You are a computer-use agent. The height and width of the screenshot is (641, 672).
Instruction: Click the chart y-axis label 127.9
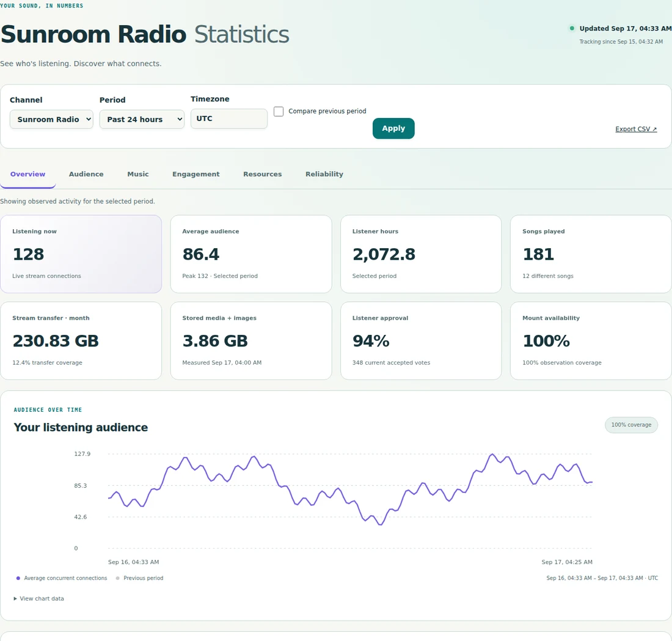pos(82,453)
